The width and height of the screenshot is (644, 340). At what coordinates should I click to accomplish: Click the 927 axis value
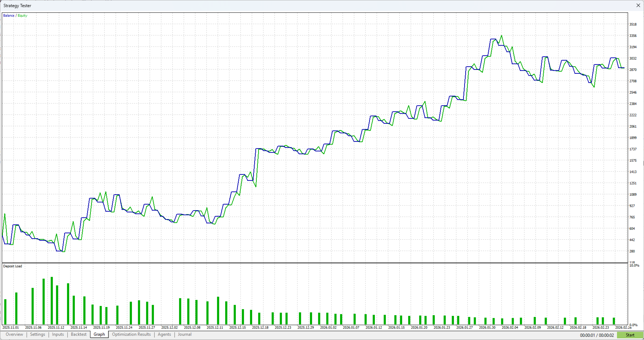[x=632, y=206]
